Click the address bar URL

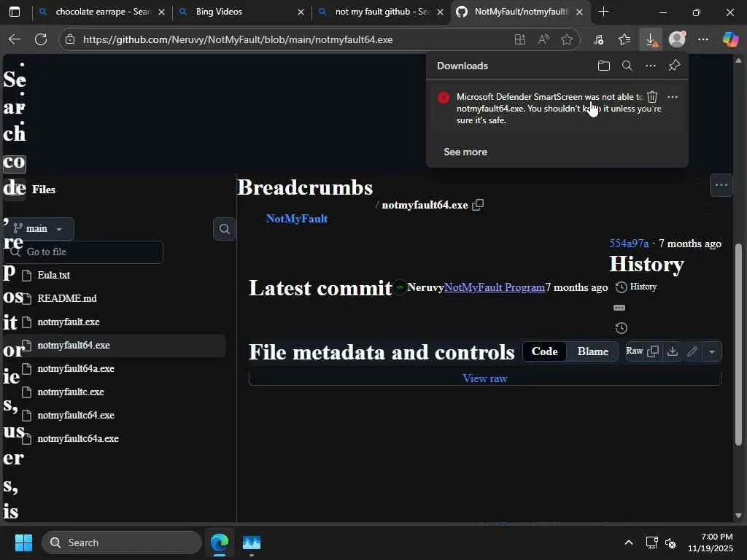[238, 39]
